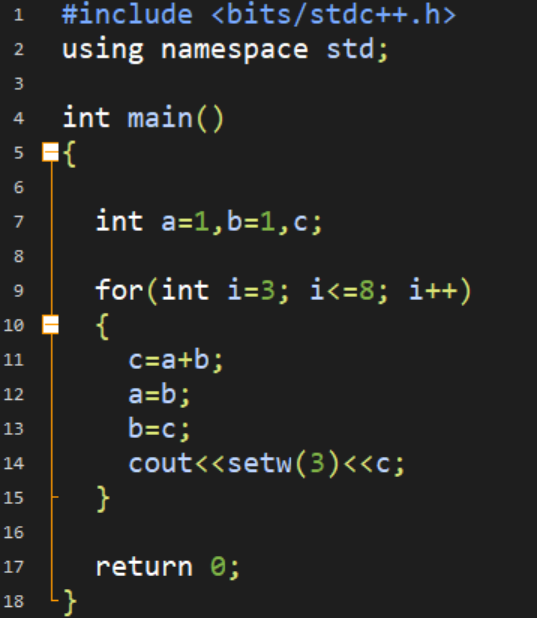The width and height of the screenshot is (537, 618).
Task: Select line number 13 in gutter
Action: click(14, 429)
